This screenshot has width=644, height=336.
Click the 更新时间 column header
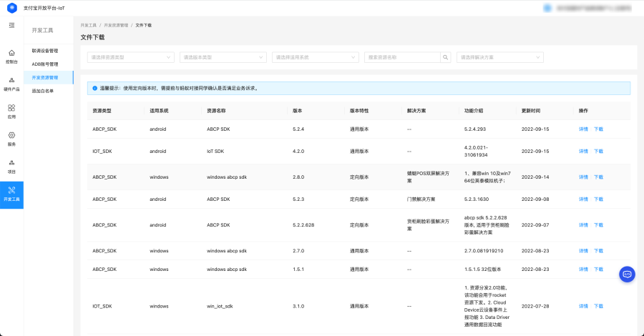[531, 111]
